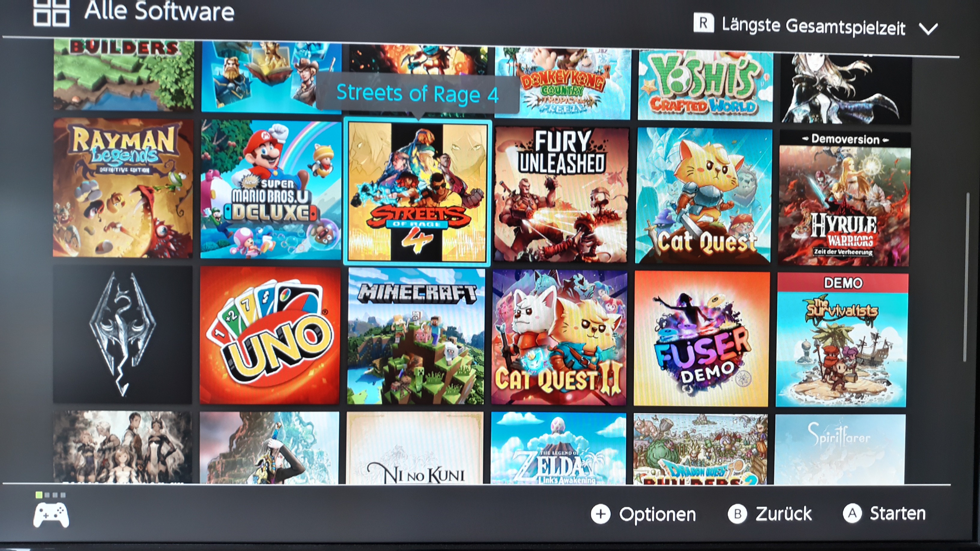Viewport: 980px width, 551px height.
Task: Open The Survivalists demo icon
Action: point(842,340)
